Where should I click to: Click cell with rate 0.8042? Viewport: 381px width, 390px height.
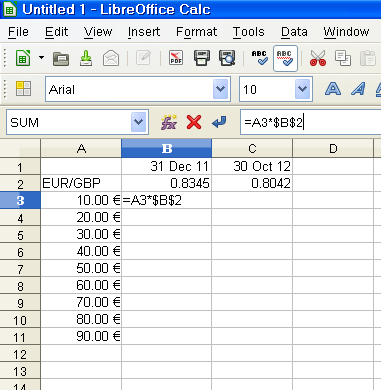252,183
